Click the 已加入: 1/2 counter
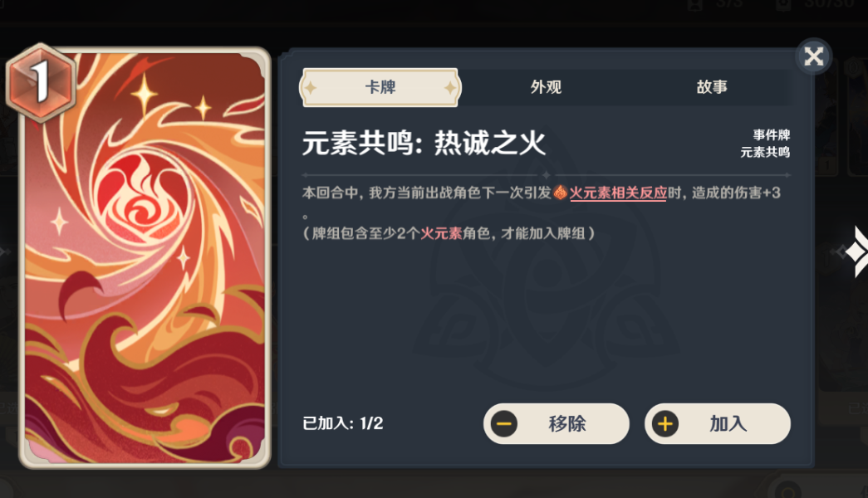 tap(343, 423)
